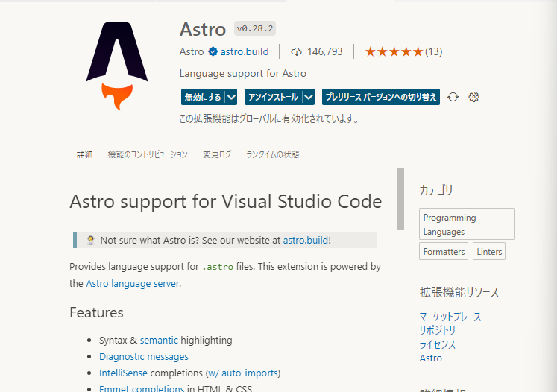
Task: Click the five-star rating icons
Action: pyautogui.click(x=393, y=51)
